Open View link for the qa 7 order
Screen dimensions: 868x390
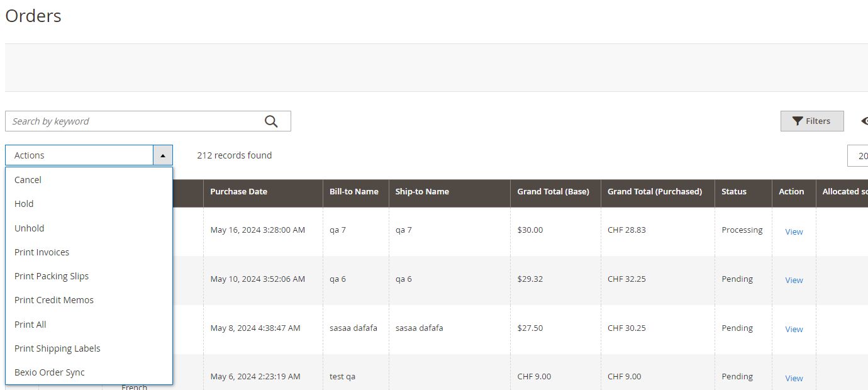pos(794,231)
